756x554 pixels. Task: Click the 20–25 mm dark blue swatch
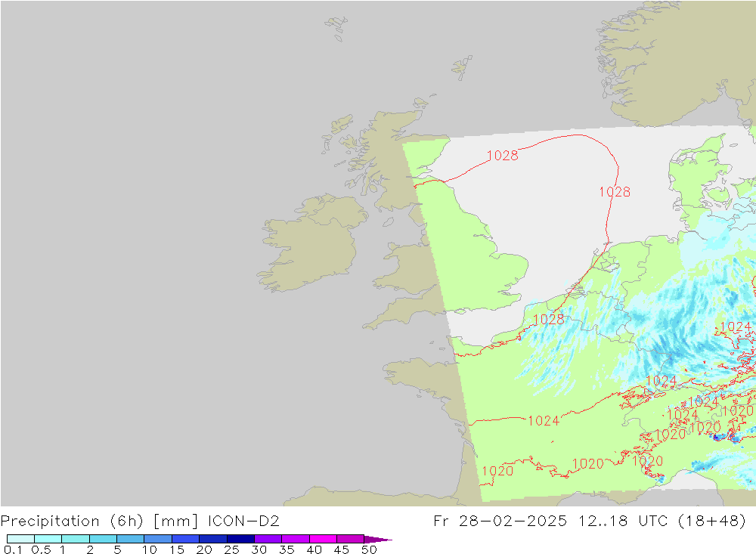click(x=213, y=539)
